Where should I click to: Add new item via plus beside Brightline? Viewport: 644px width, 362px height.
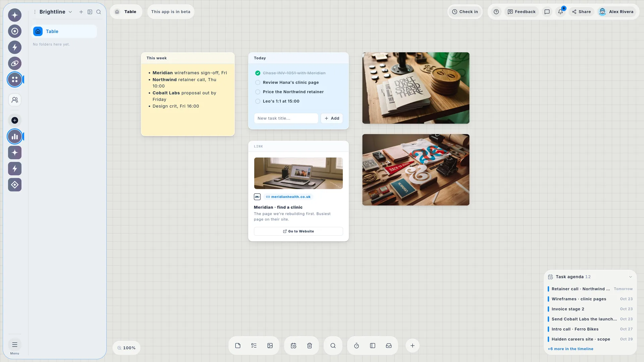tap(81, 12)
